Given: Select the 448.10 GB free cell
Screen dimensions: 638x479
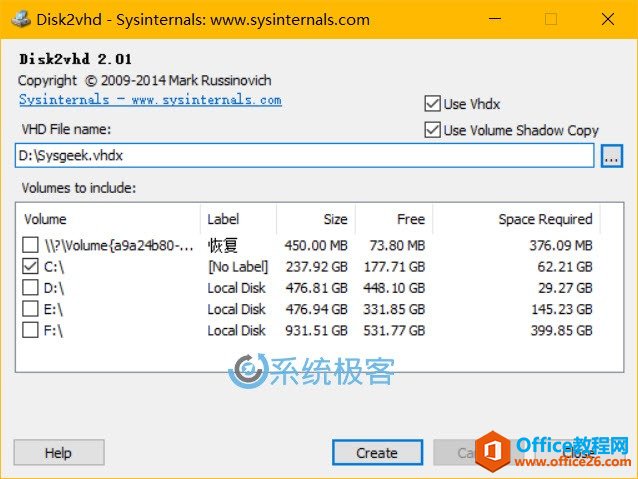Looking at the screenshot, I should click(394, 288).
